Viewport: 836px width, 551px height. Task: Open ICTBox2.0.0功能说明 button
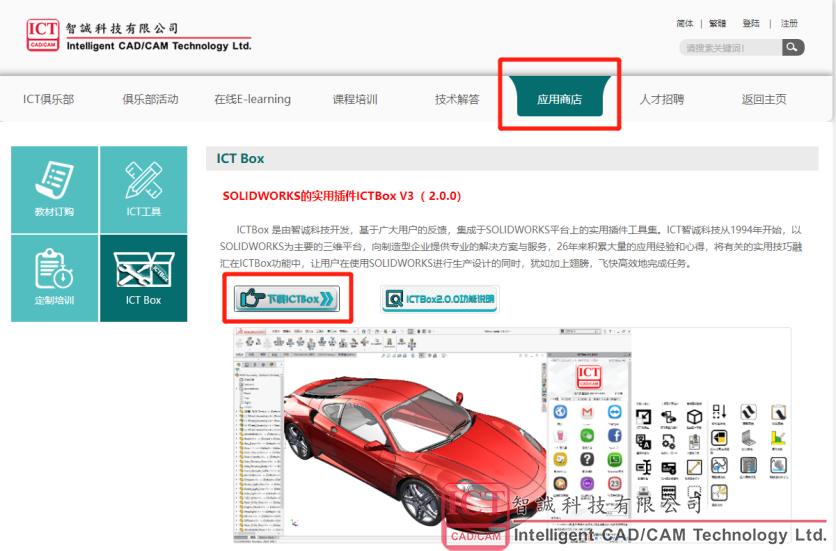click(440, 299)
